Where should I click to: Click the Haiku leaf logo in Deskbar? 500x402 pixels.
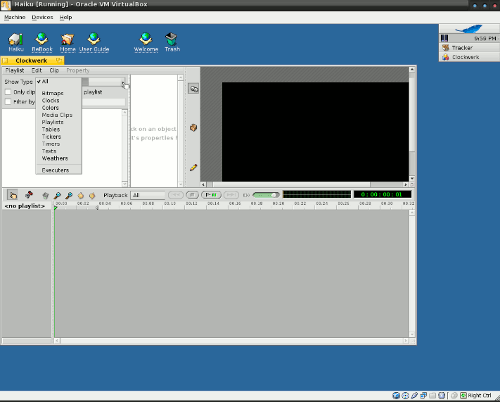point(469,29)
